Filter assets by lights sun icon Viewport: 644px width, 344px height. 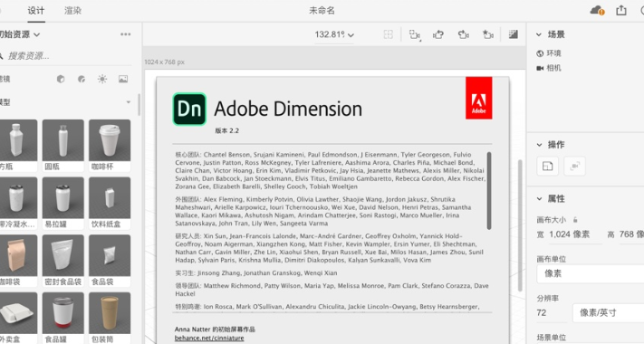pos(101,79)
